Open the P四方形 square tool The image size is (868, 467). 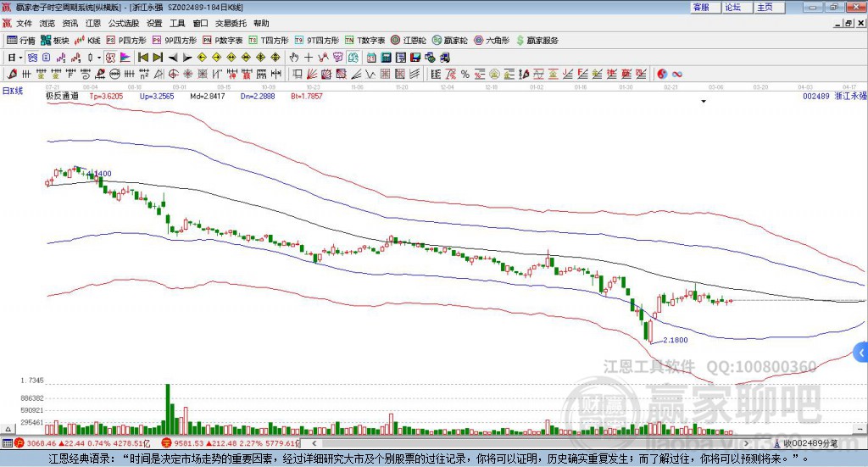[x=126, y=41]
